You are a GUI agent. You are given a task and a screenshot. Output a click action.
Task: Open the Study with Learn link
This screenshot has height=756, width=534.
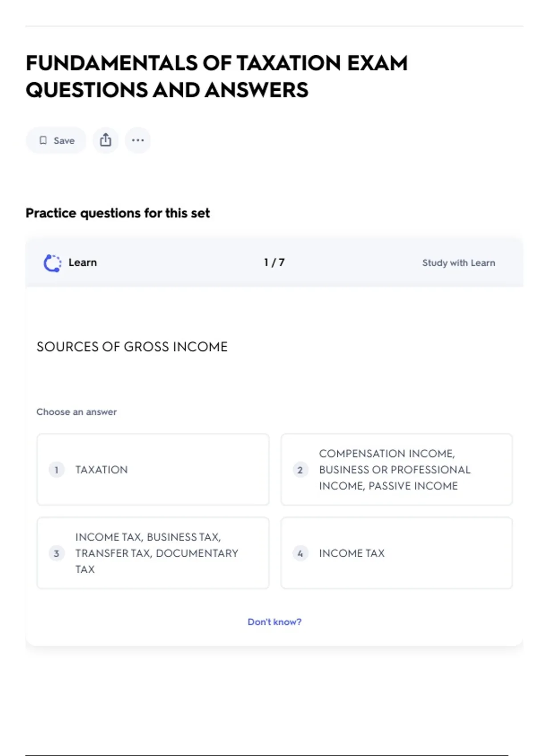tap(458, 263)
